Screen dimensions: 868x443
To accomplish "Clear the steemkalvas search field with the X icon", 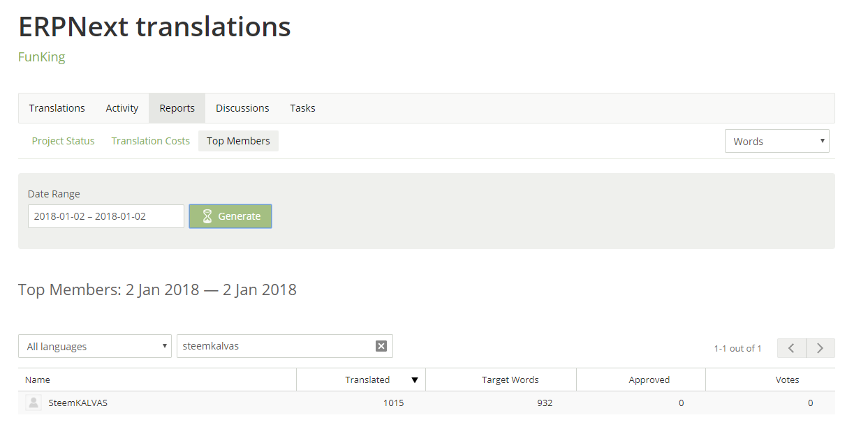I will [381, 346].
